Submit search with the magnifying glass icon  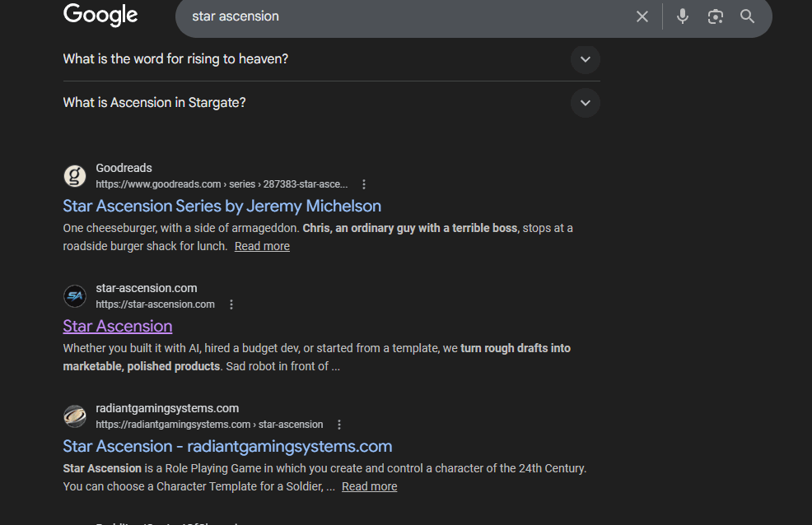click(747, 16)
